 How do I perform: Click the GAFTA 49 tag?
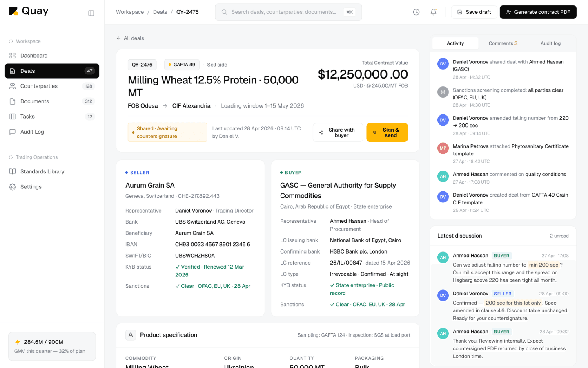tap(182, 65)
